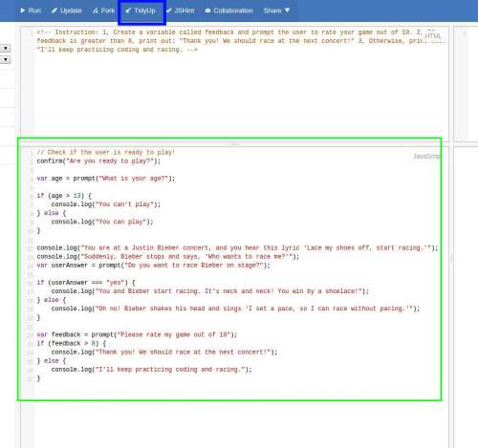The width and height of the screenshot is (478, 448).
Task: Click the TidyUp checkmark icon
Action: click(x=128, y=11)
